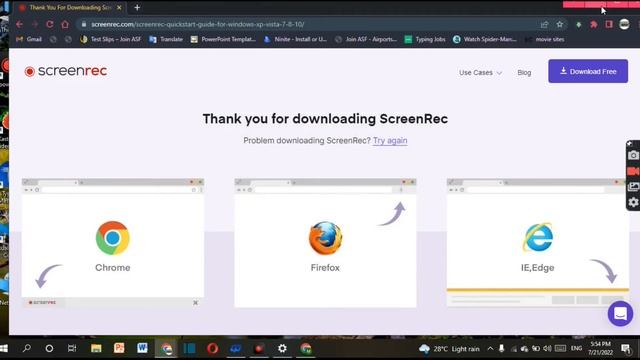Viewport: 640px width, 360px height.
Task: Open ENG language selector in tray
Action: (x=576, y=349)
